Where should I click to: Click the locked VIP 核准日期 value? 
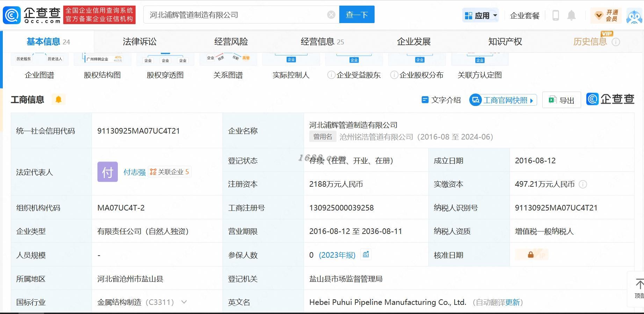pyautogui.click(x=531, y=255)
